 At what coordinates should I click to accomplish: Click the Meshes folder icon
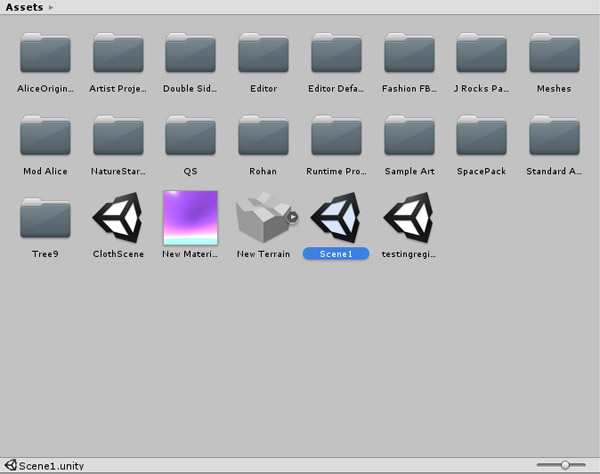[554, 53]
